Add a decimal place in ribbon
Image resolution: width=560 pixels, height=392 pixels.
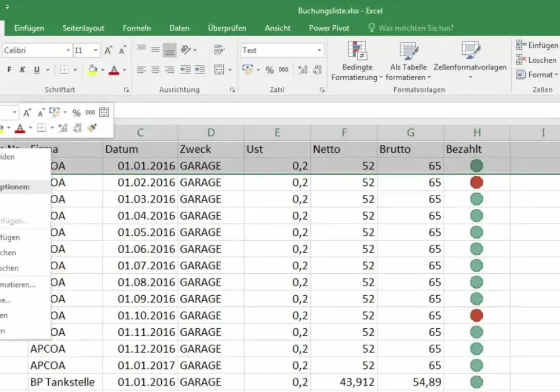tap(303, 69)
